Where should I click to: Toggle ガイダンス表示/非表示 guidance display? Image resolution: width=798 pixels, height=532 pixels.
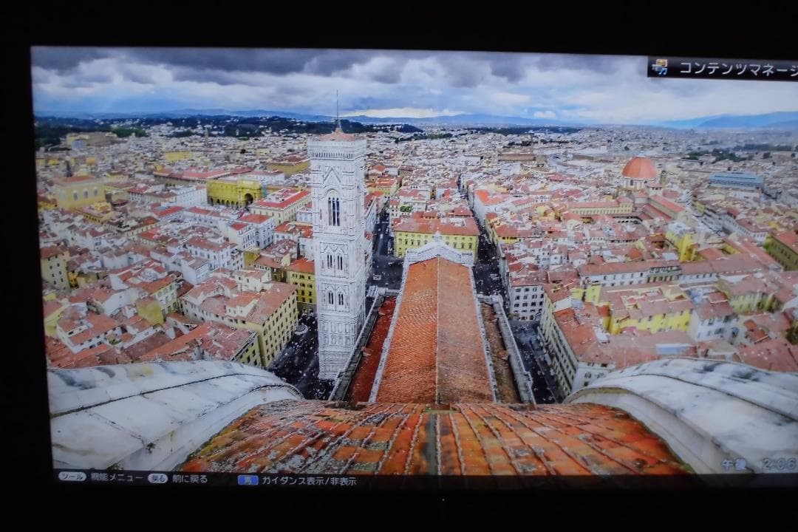(309, 480)
